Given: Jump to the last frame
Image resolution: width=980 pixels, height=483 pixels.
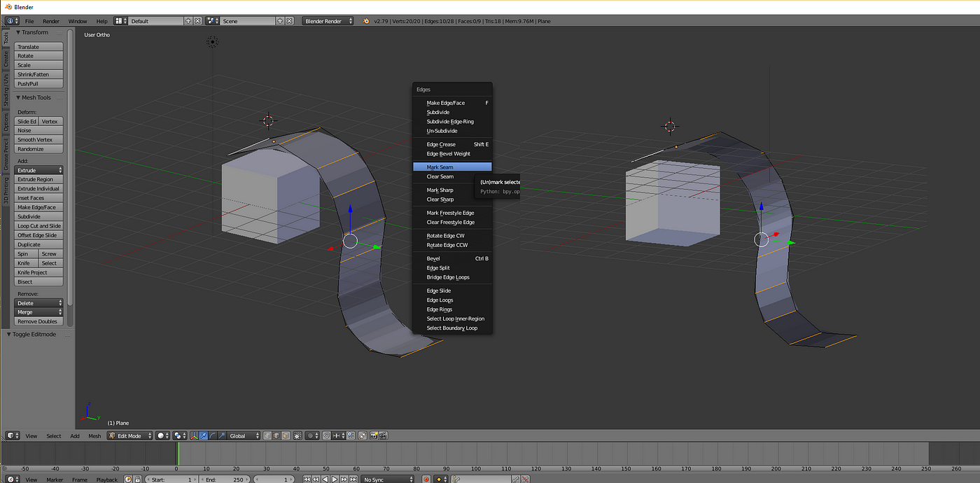Looking at the screenshot, I should [x=353, y=479].
